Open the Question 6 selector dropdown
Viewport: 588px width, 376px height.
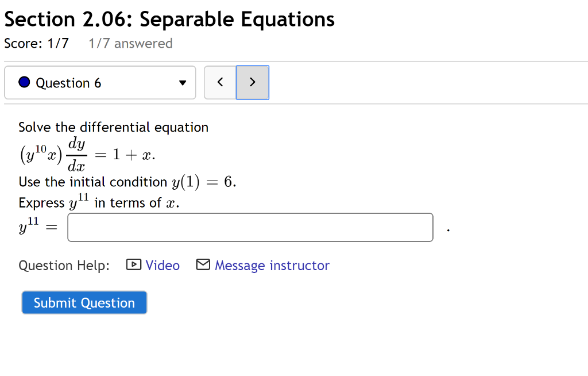[100, 83]
